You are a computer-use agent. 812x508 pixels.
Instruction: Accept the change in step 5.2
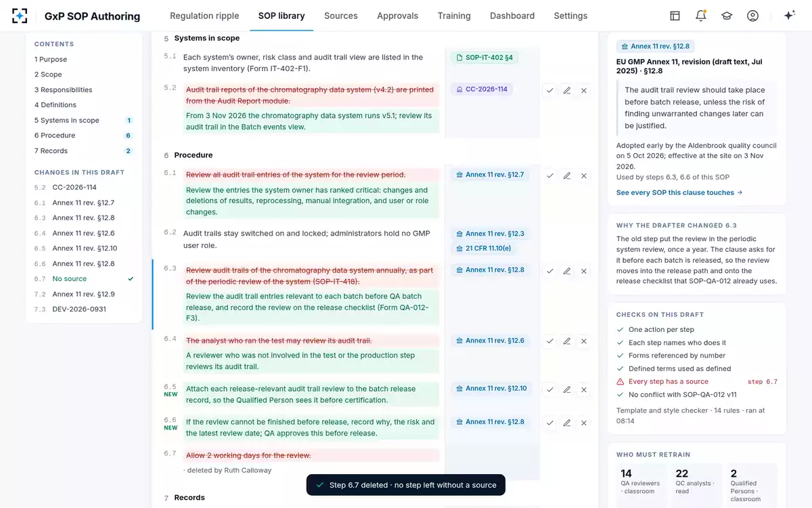[550, 90]
